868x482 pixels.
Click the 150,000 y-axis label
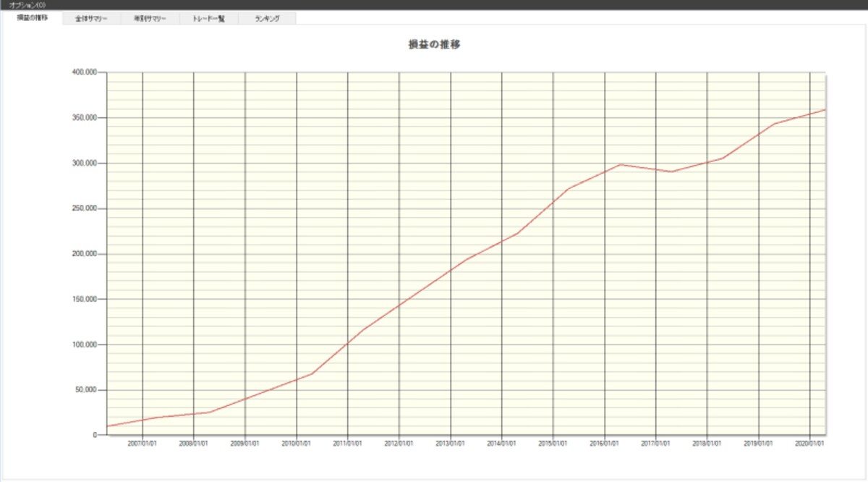[84, 299]
